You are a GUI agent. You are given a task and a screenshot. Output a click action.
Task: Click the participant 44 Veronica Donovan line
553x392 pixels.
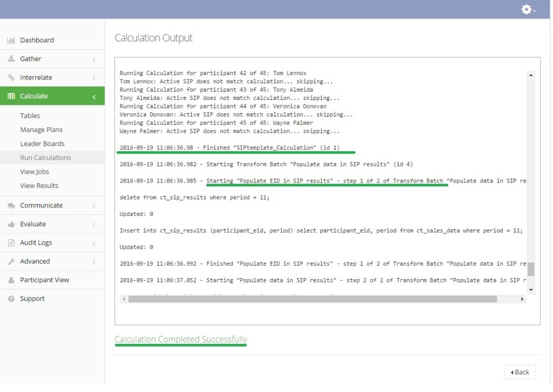[x=223, y=106]
